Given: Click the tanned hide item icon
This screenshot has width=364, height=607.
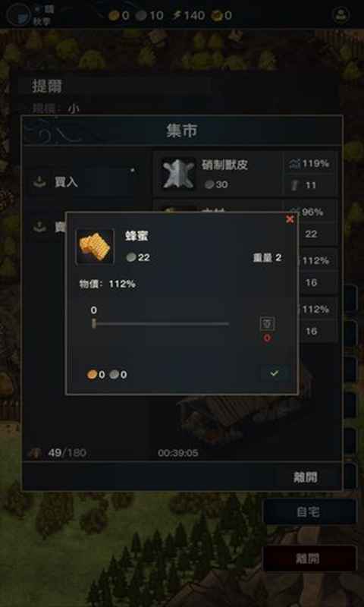Looking at the screenshot, I should tap(178, 174).
